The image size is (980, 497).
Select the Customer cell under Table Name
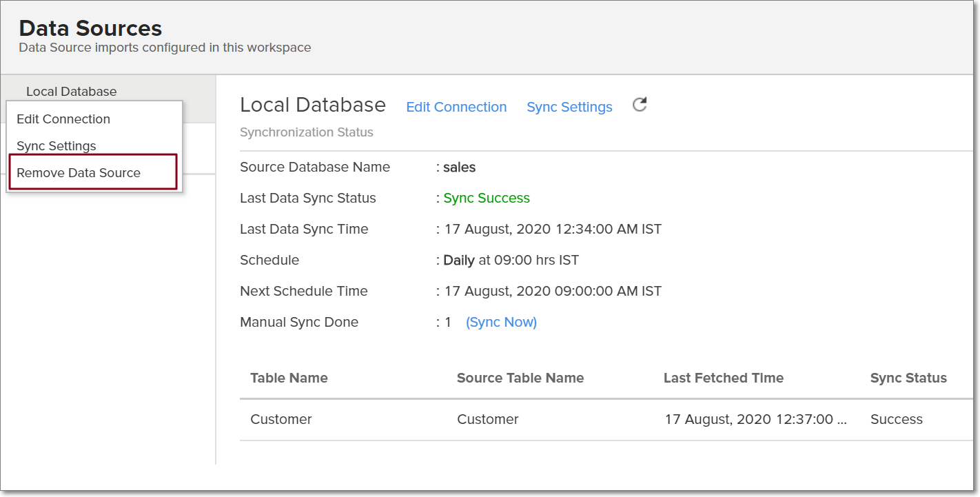281,420
